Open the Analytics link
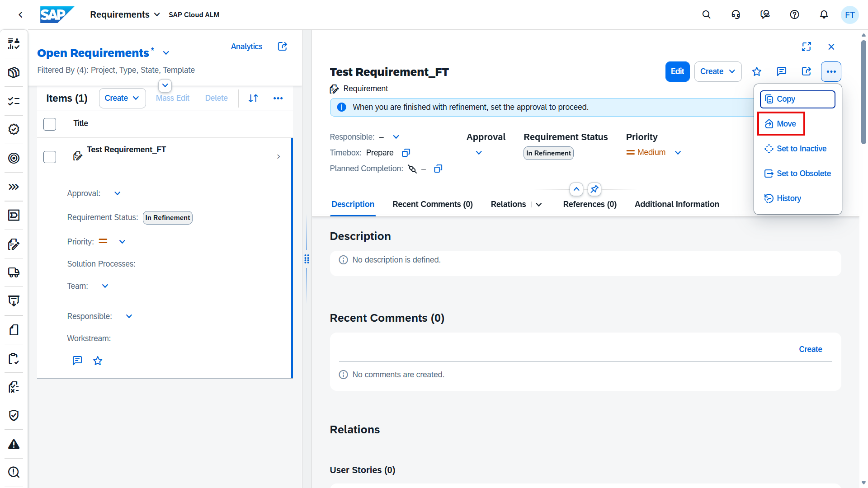 pyautogui.click(x=246, y=47)
